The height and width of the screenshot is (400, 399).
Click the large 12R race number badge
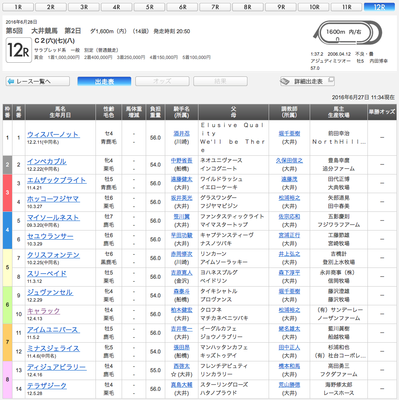point(19,50)
